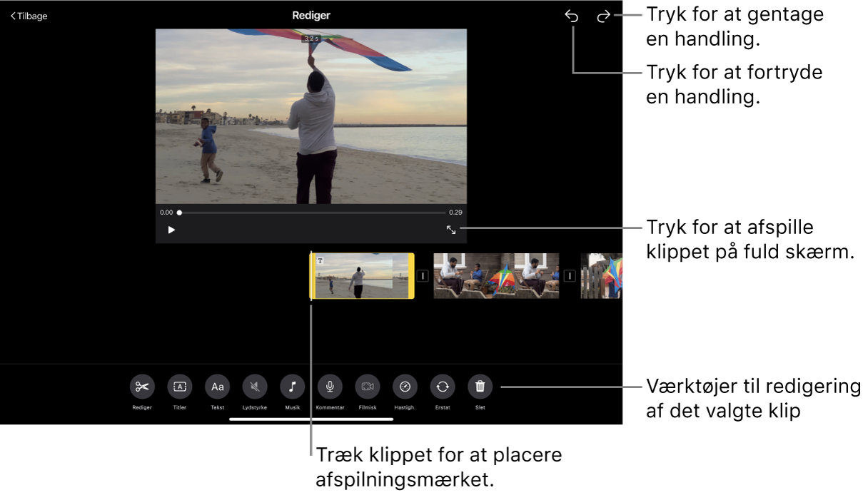Open the Hastigh. speed tool

(x=405, y=387)
